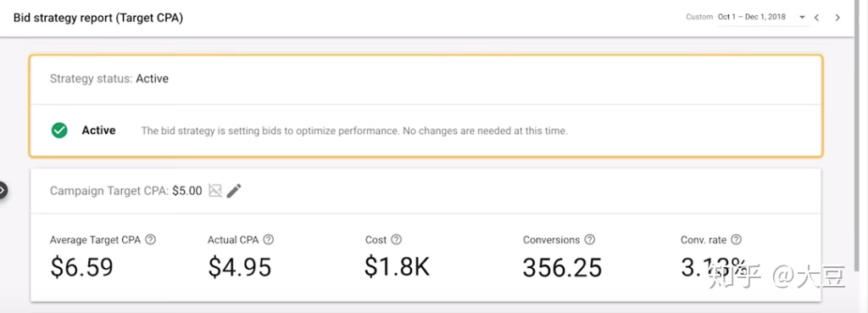Open help icon next to Conversions
The width and height of the screenshot is (868, 313).
point(590,240)
